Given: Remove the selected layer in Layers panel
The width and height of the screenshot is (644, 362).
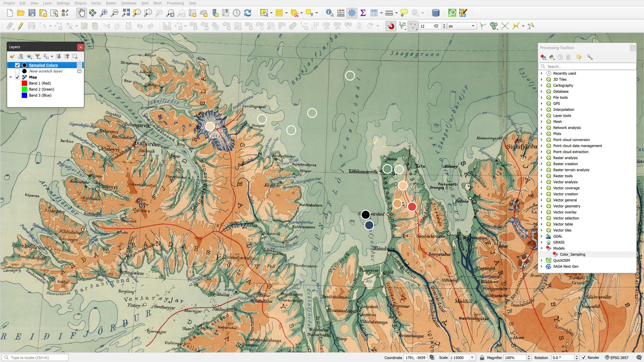Looking at the screenshot, I should [75, 57].
